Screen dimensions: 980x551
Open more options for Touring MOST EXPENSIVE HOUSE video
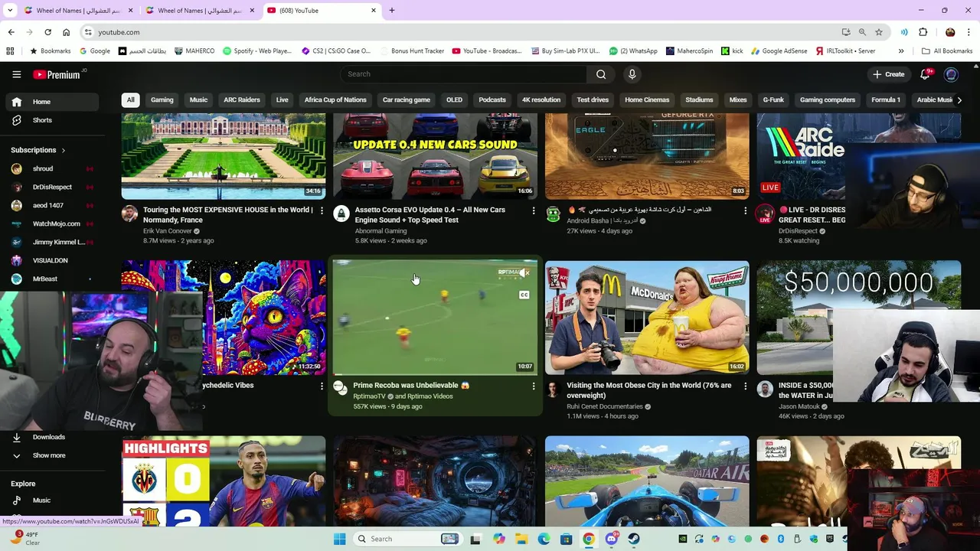coord(322,210)
